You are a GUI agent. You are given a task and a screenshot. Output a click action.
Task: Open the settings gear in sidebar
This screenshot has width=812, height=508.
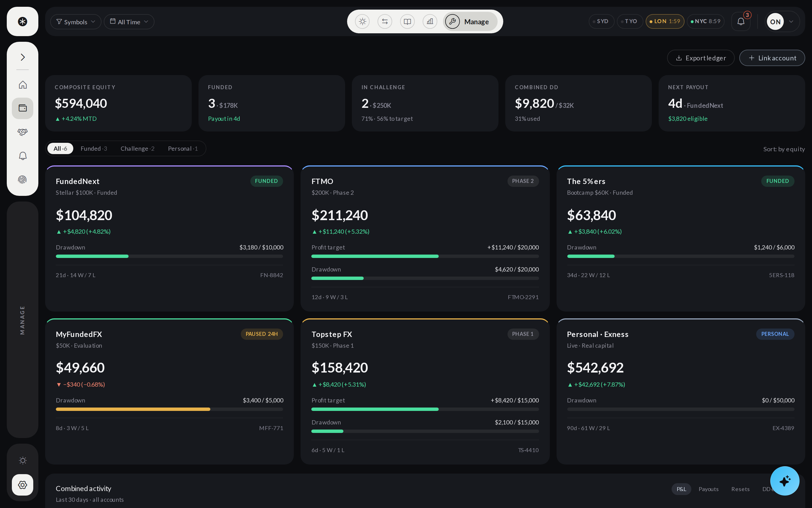tap(23, 485)
